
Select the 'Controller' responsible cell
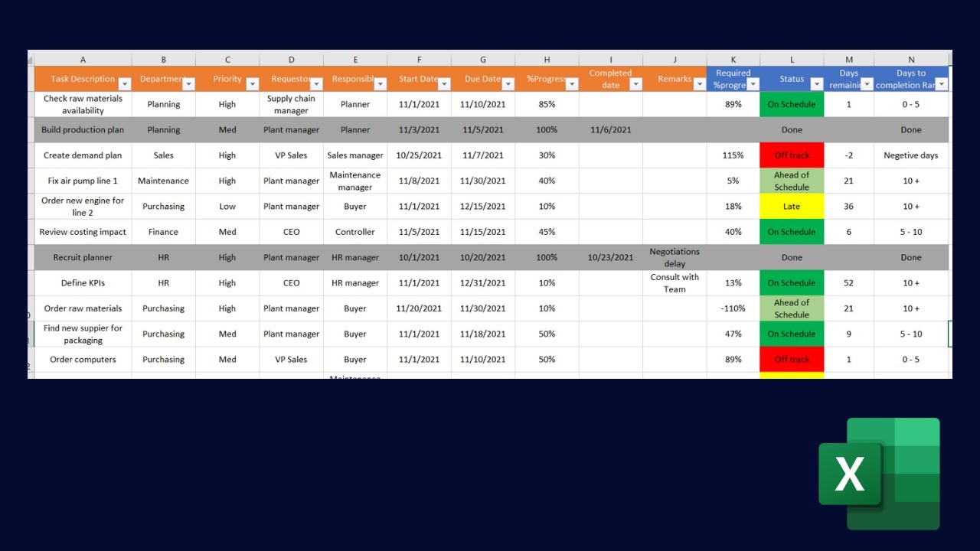355,232
